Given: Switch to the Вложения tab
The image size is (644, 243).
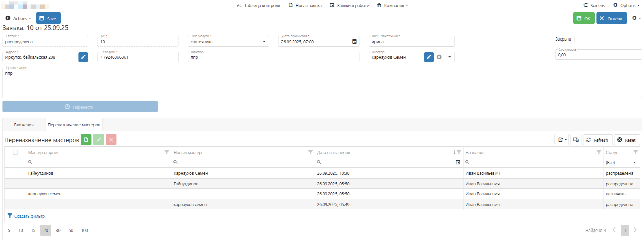Looking at the screenshot, I should pos(24,125).
